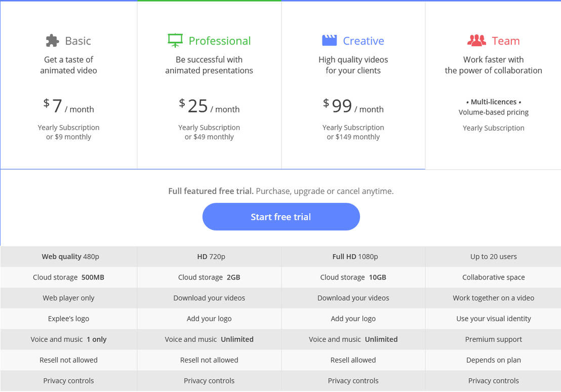Select the Professional plan heading
The height and width of the screenshot is (392, 561).
coord(219,41)
